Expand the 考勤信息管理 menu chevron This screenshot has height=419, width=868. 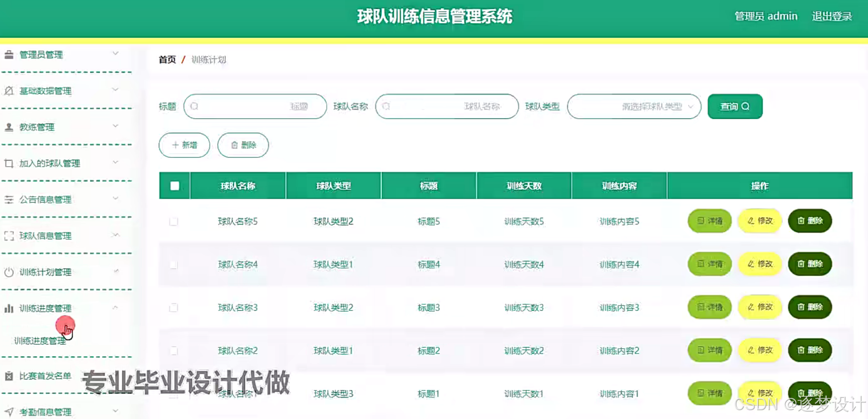click(115, 411)
